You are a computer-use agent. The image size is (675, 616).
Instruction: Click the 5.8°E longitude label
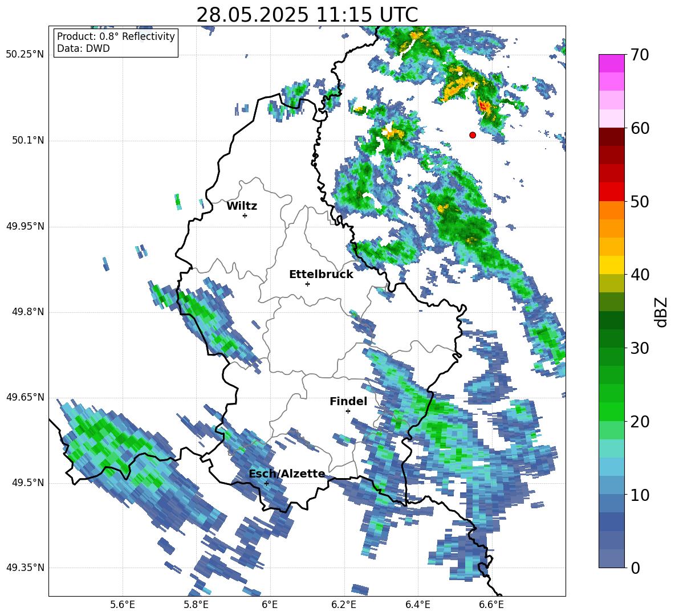click(x=196, y=605)
